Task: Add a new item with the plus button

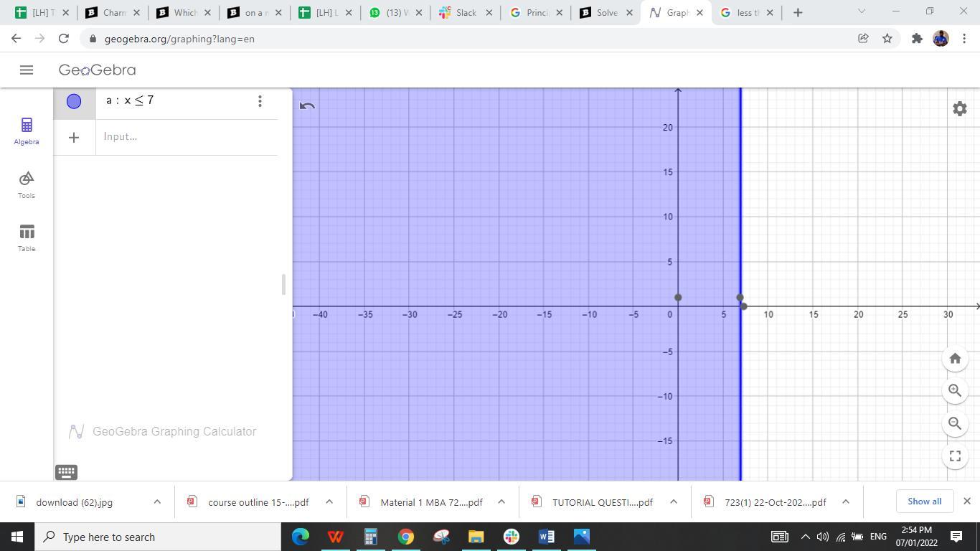Action: pos(74,137)
